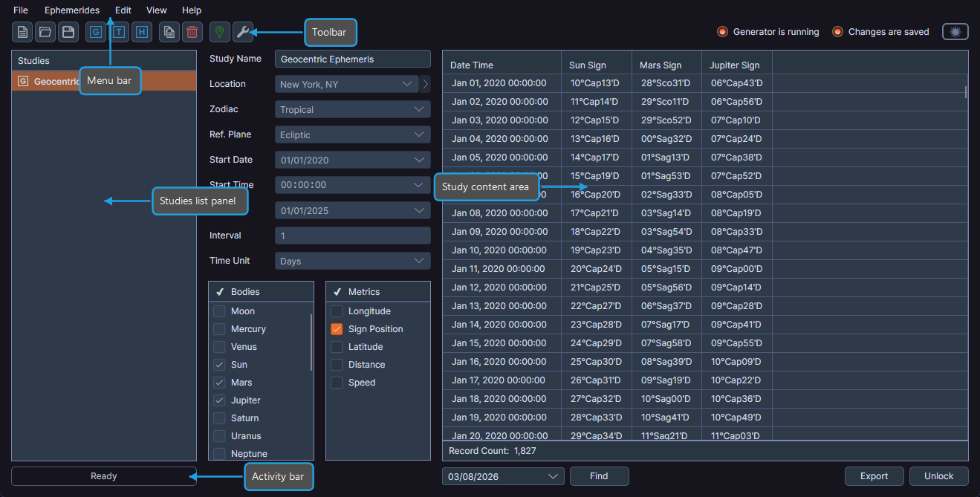
Task: Click the Export button
Action: coord(874,475)
